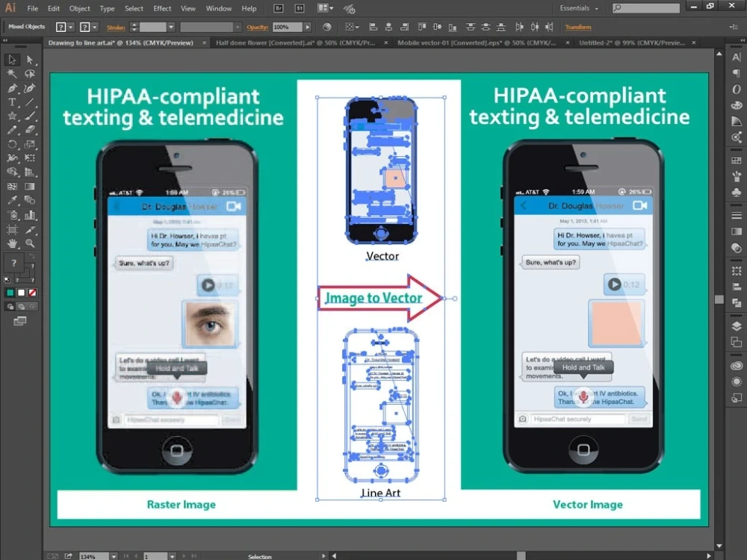This screenshot has height=560, width=747.
Task: Select the Gradient tool
Action: pos(30,186)
